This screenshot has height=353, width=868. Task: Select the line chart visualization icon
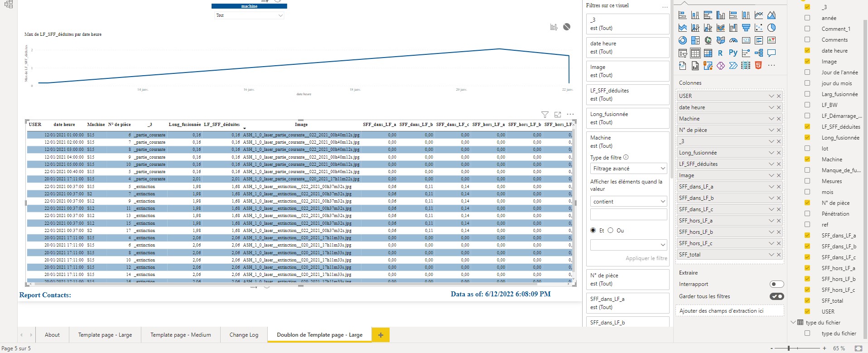[759, 15]
